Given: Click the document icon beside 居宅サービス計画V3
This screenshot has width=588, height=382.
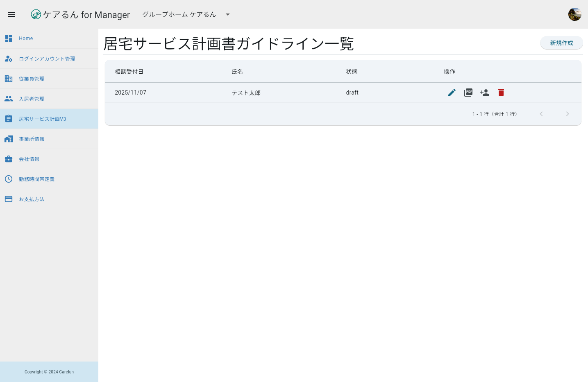Looking at the screenshot, I should click(x=9, y=119).
